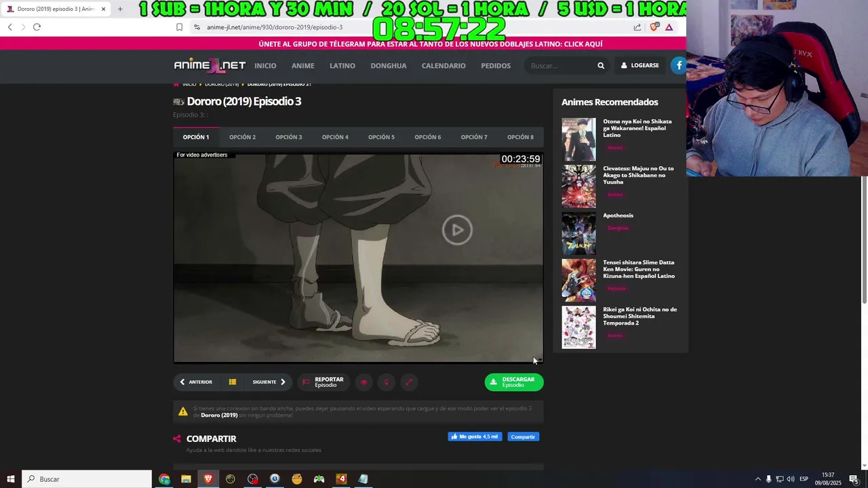Switch to OPCIÓN 5 tab
This screenshot has width=868, height=488.
point(381,137)
